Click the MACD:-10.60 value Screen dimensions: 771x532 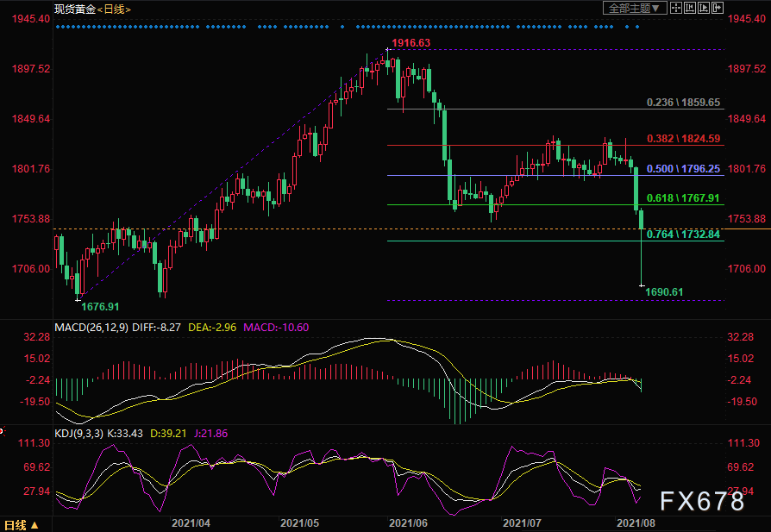pyautogui.click(x=276, y=328)
